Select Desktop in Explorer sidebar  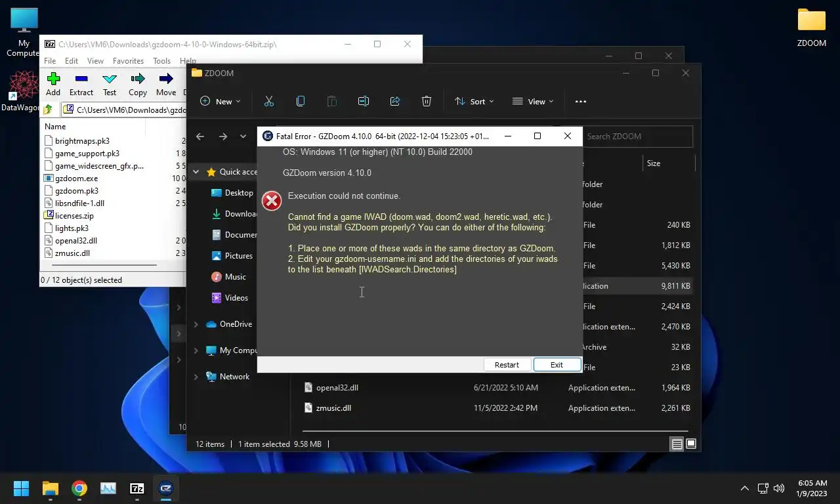click(232, 193)
